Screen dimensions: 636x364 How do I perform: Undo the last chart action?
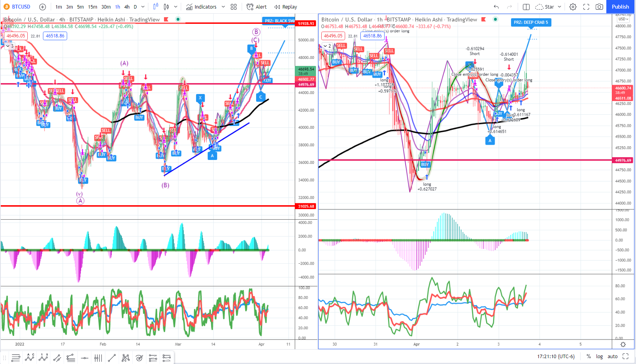coord(496,7)
